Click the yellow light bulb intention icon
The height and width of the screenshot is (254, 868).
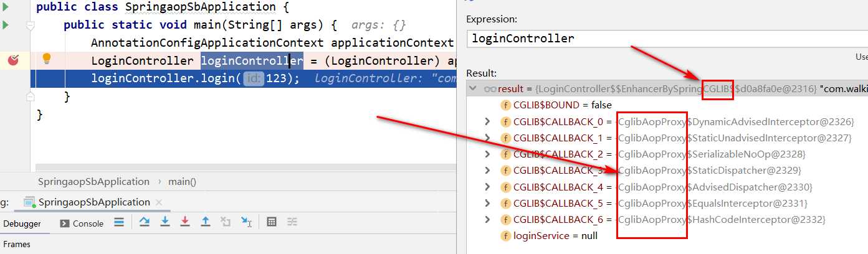click(x=45, y=59)
